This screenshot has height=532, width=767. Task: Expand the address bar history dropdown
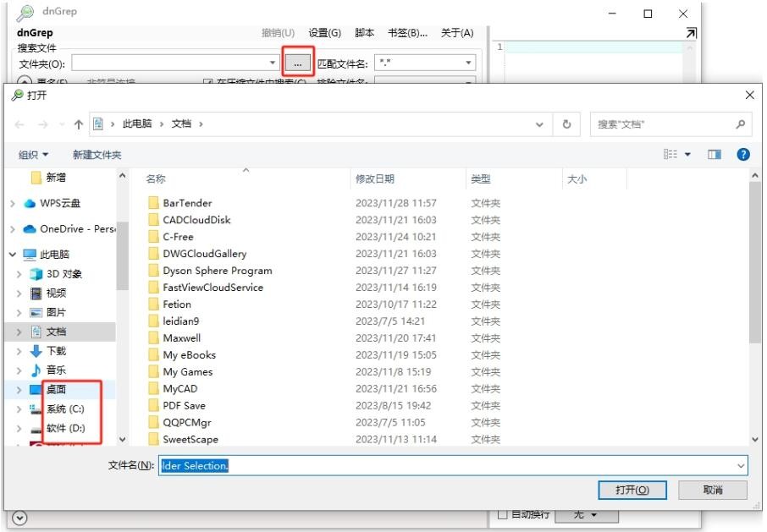[539, 124]
